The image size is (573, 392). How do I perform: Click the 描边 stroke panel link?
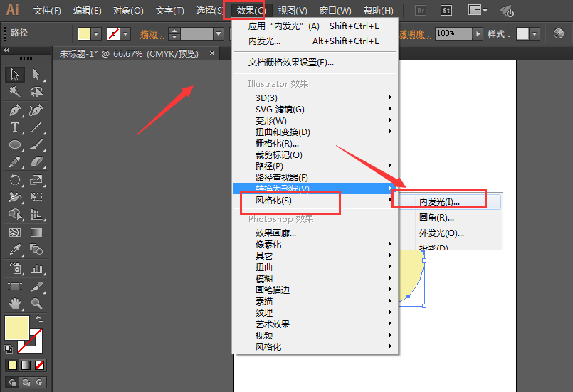tap(152, 34)
